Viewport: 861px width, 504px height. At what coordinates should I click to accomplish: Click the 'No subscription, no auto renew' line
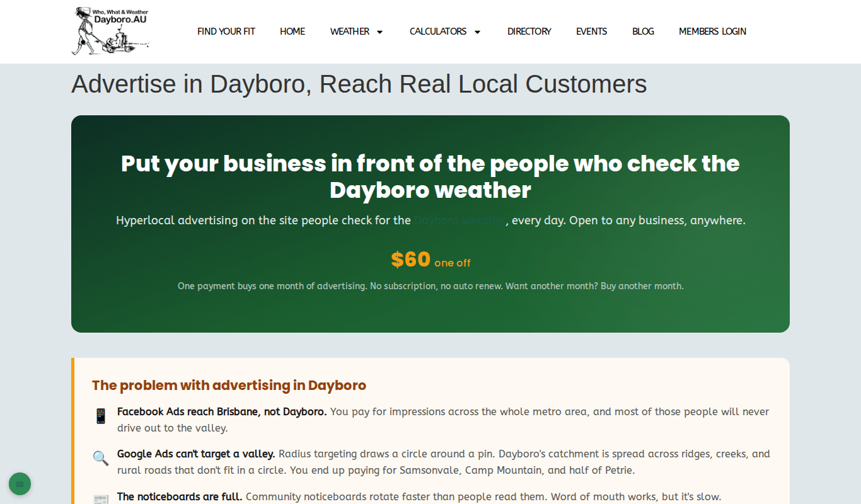tap(430, 286)
